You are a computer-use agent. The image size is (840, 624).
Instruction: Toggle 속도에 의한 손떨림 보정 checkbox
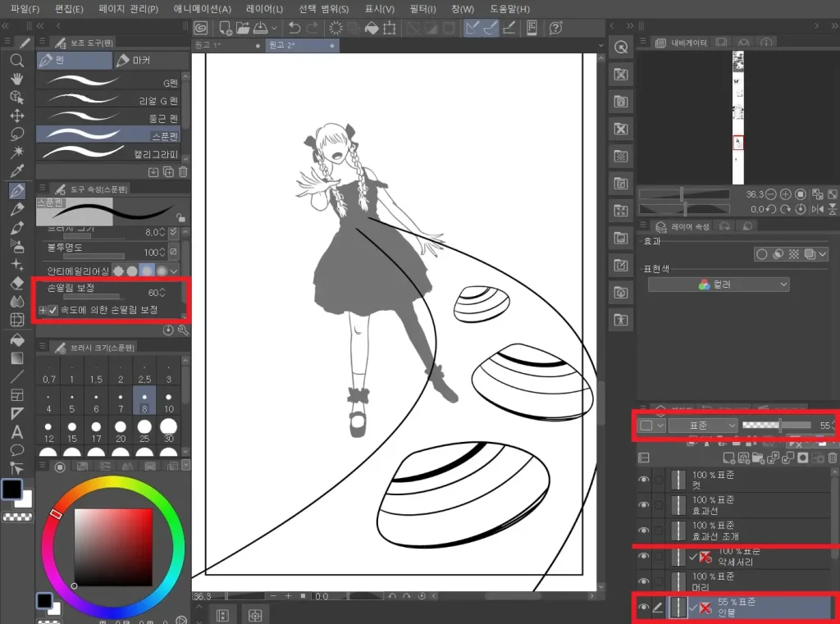(x=53, y=310)
